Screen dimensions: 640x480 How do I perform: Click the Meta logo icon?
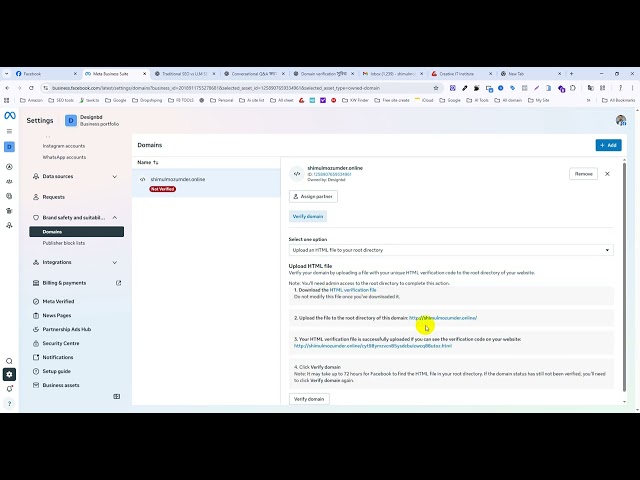pos(10,116)
